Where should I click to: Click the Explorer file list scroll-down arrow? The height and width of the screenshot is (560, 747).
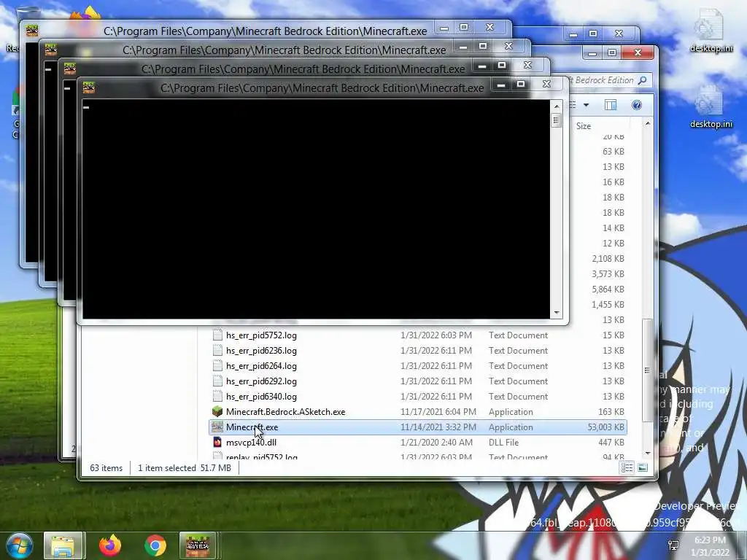tap(648, 454)
